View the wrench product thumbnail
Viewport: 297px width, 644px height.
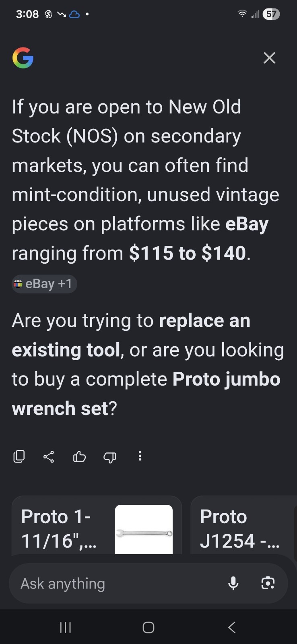point(144,529)
